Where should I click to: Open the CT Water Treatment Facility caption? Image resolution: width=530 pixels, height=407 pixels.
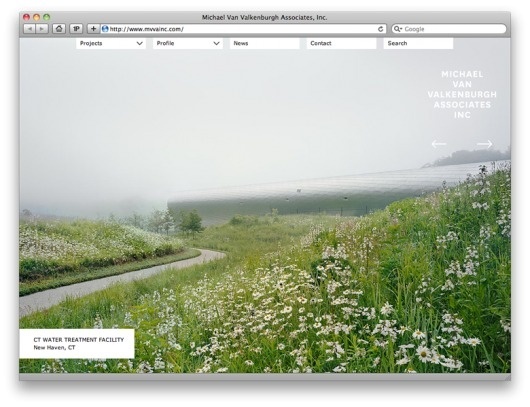point(79,340)
